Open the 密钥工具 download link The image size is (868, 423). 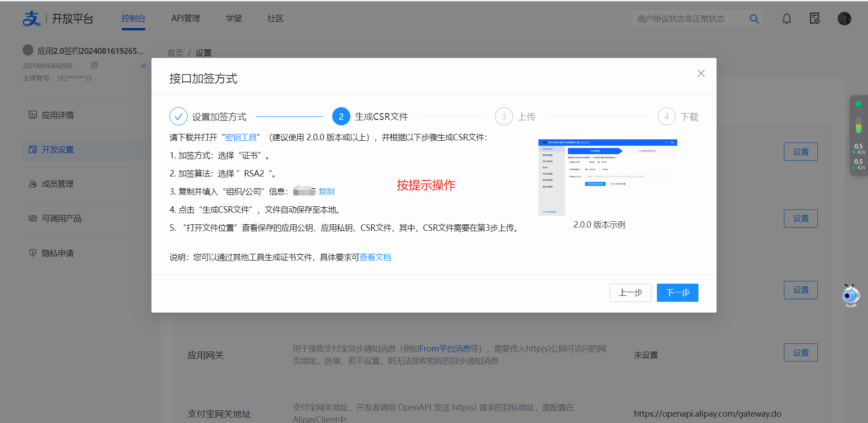tap(241, 138)
